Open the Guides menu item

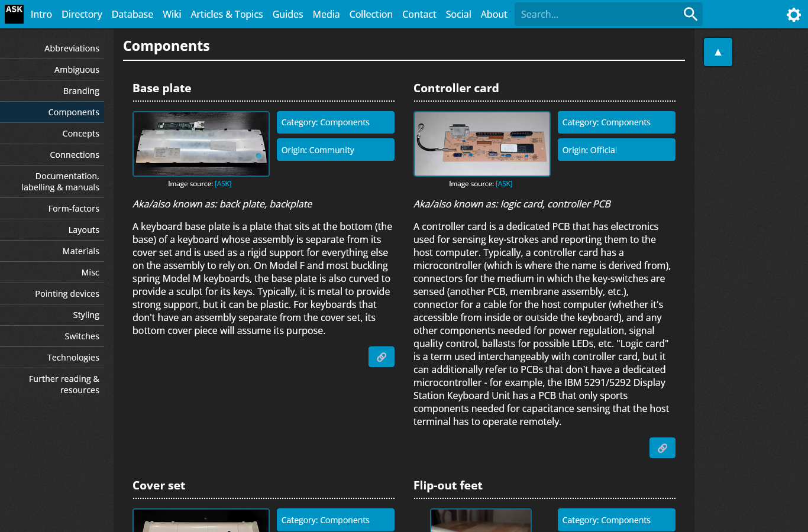click(x=288, y=14)
